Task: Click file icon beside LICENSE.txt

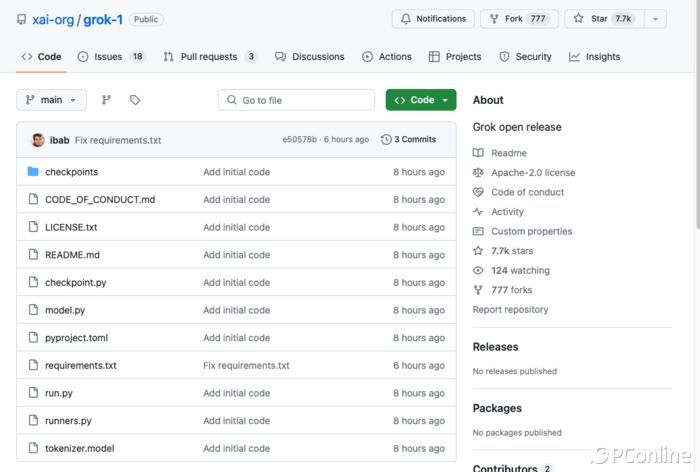Action: pos(33,227)
